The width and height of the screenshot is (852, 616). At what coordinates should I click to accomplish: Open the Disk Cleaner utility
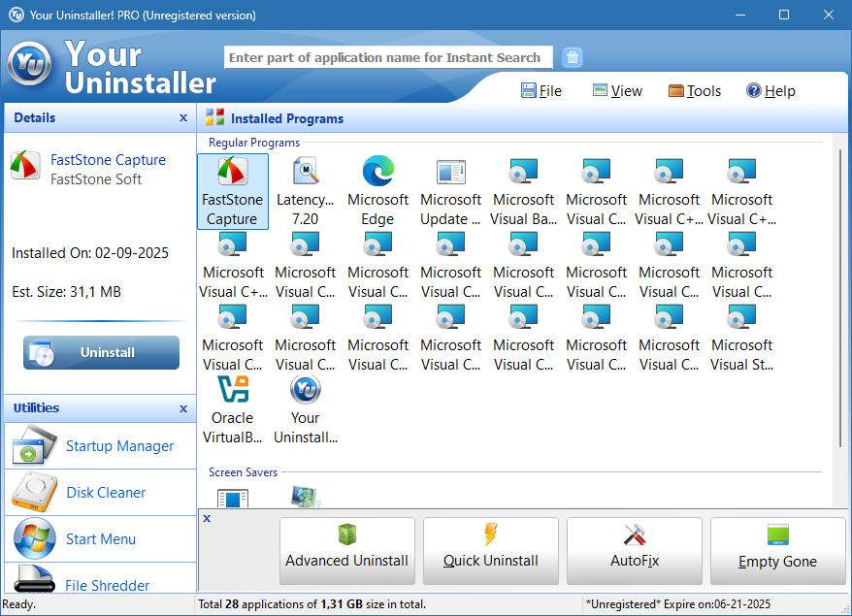(100, 493)
